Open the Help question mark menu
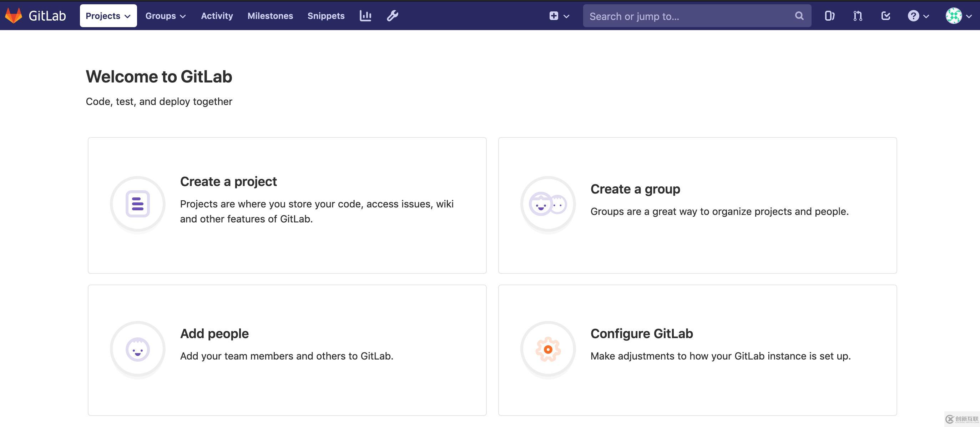Image resolution: width=980 pixels, height=427 pixels. pos(918,16)
